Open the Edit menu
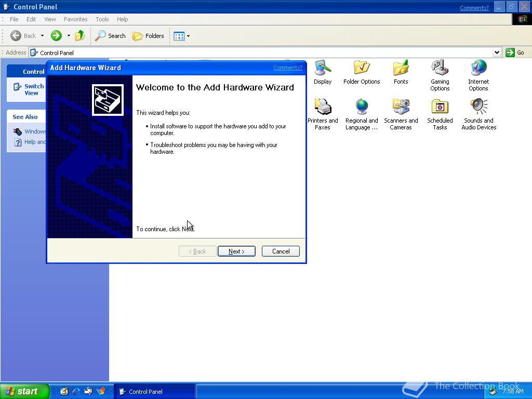 coord(31,19)
